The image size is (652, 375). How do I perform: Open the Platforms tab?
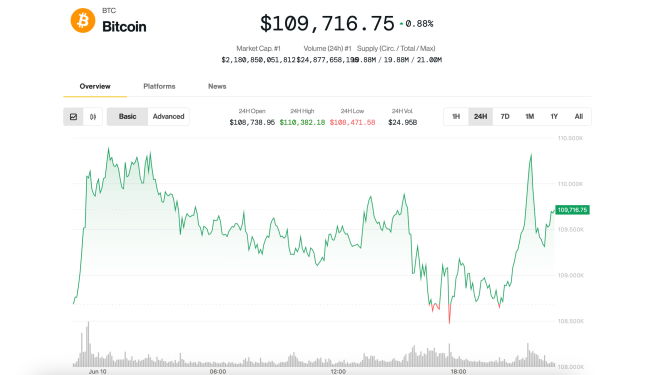tap(159, 86)
